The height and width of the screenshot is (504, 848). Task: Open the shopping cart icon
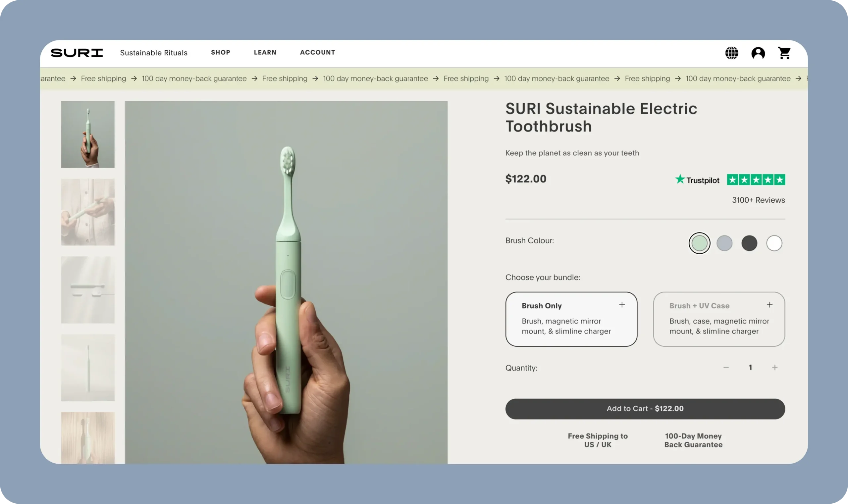(x=784, y=53)
